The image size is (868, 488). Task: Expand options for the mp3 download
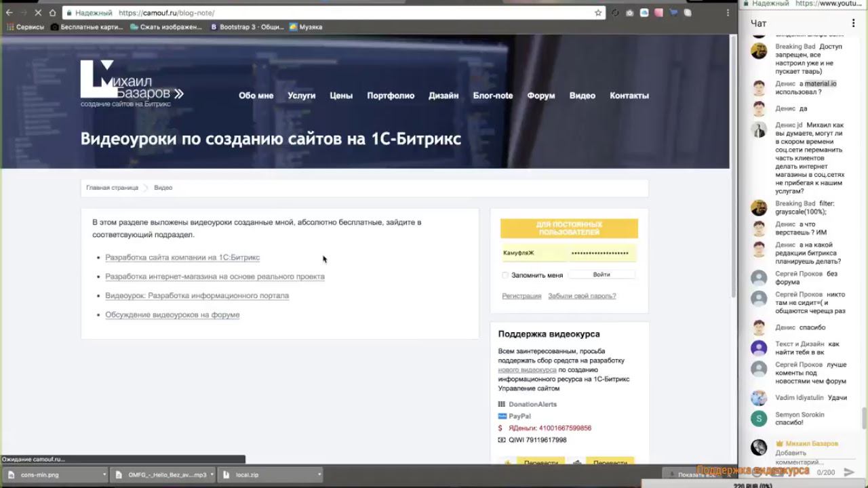point(212,475)
